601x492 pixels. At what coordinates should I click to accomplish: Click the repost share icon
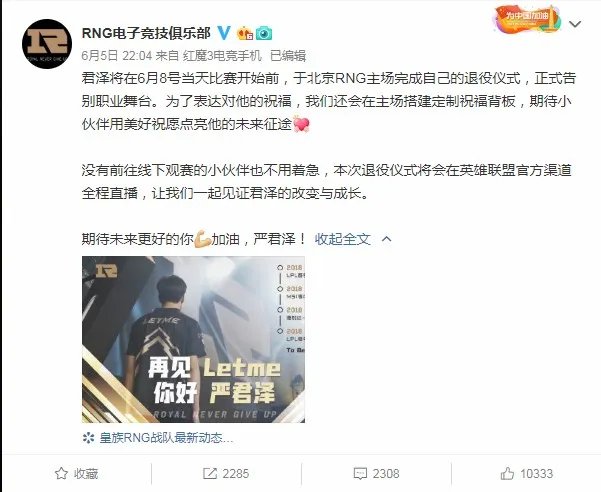[x=210, y=474]
